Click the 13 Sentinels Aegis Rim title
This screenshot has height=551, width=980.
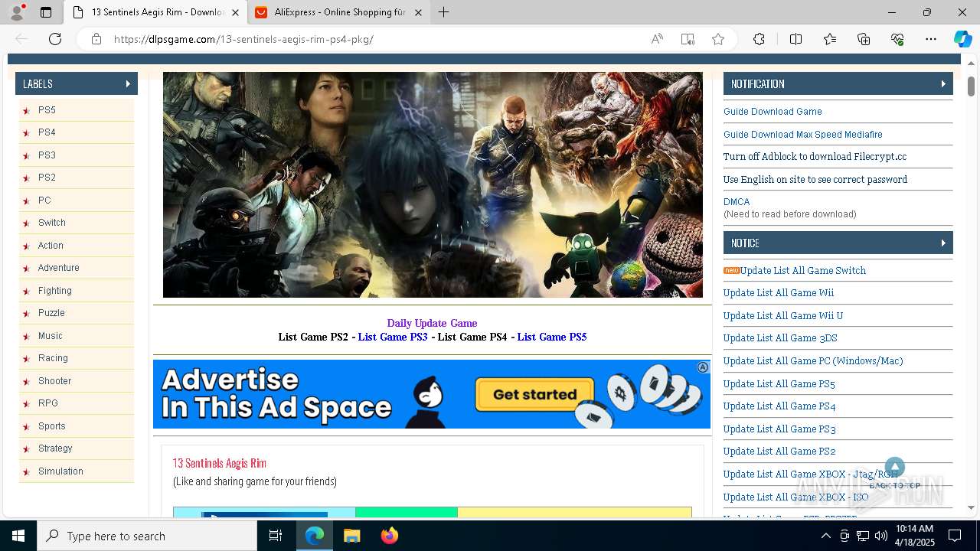tap(220, 463)
